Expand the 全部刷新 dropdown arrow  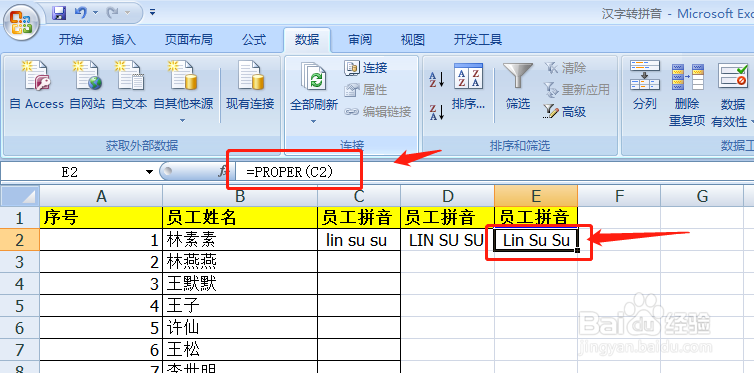coord(314,121)
